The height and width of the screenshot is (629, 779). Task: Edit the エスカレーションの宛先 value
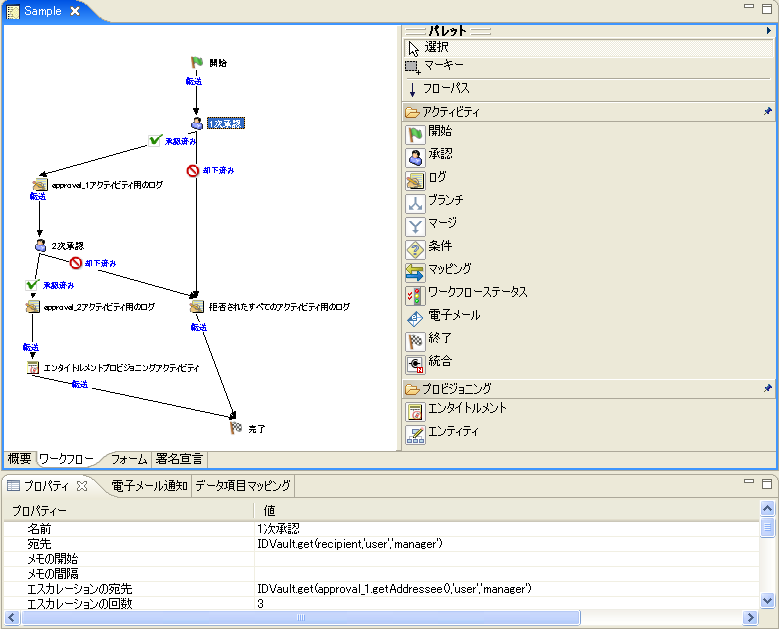(x=506, y=589)
